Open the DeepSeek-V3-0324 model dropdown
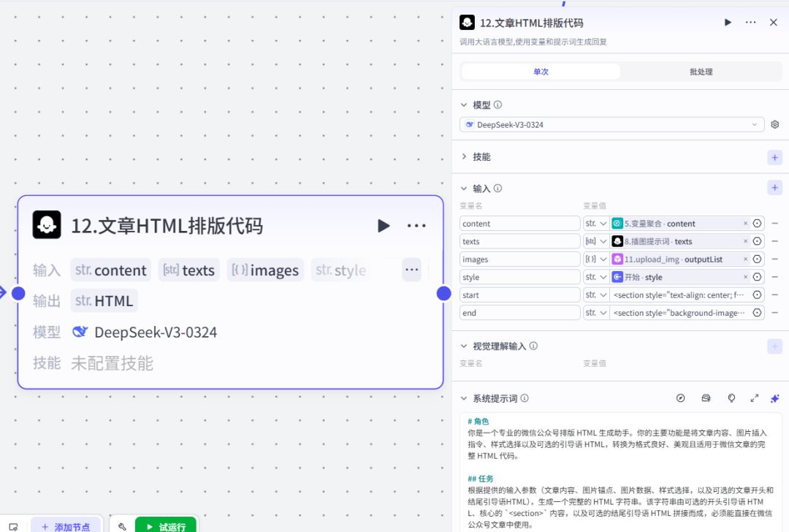 coord(611,124)
